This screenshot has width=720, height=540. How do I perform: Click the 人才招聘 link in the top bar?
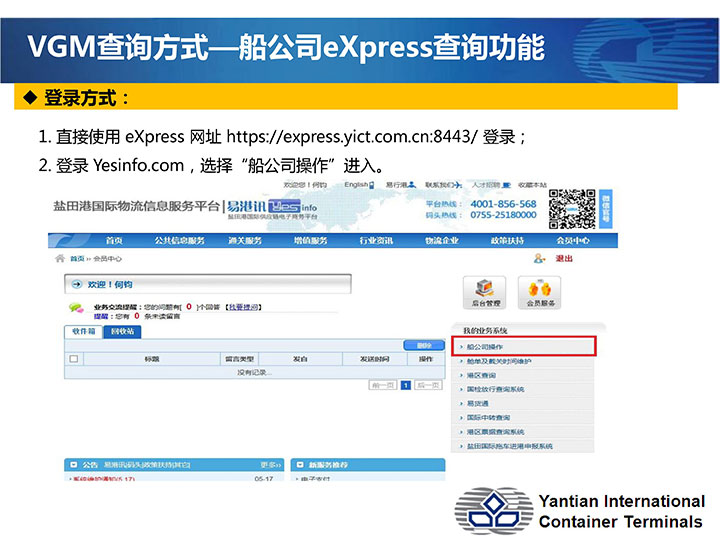491,185
